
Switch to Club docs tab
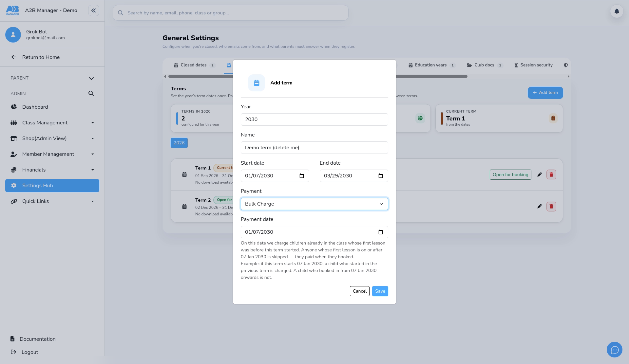click(x=485, y=65)
